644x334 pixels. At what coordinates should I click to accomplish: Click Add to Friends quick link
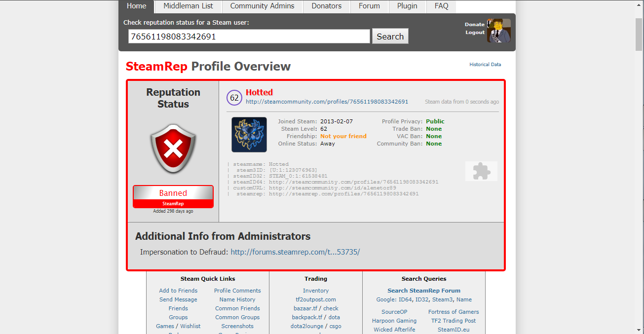coord(178,291)
